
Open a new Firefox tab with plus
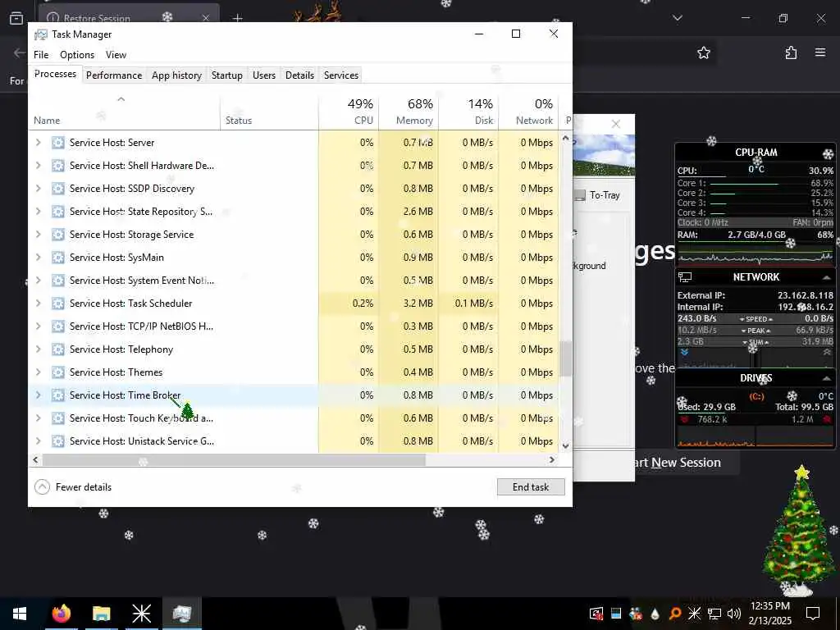click(x=237, y=18)
